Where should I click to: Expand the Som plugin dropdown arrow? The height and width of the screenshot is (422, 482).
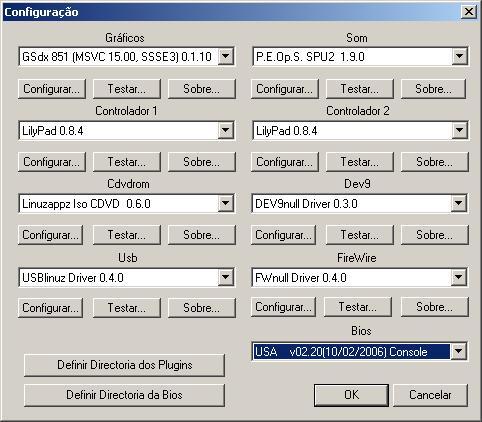coord(459,56)
